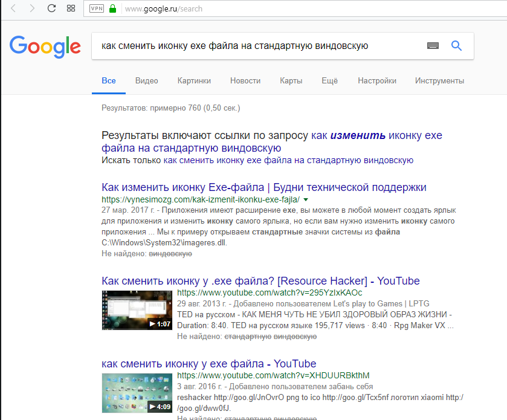Open the Google logo homepage
The height and width of the screenshot is (420, 507).
point(45,47)
